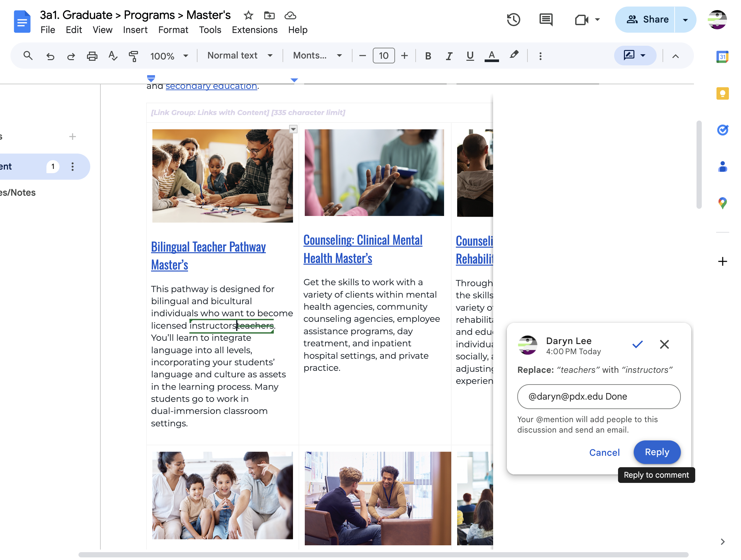Toggle italic formatting
The width and height of the screenshot is (741, 560).
coord(449,56)
